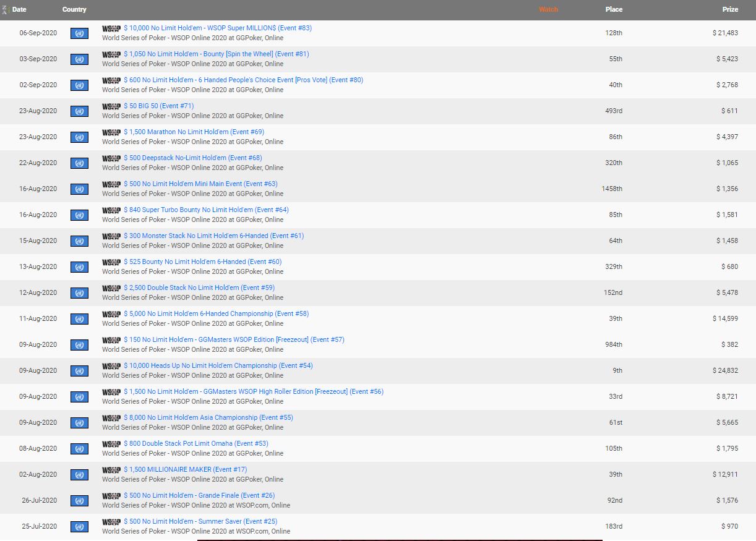Screen dimensions: 756x541
Task: Open the Marathon No Limit Hold'em Event #69 link
Action: (194, 132)
